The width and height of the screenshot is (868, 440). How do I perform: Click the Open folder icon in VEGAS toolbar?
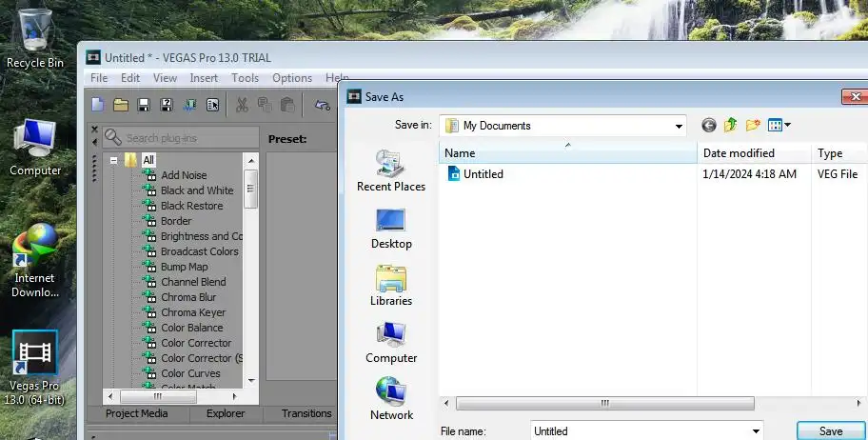coord(121,105)
